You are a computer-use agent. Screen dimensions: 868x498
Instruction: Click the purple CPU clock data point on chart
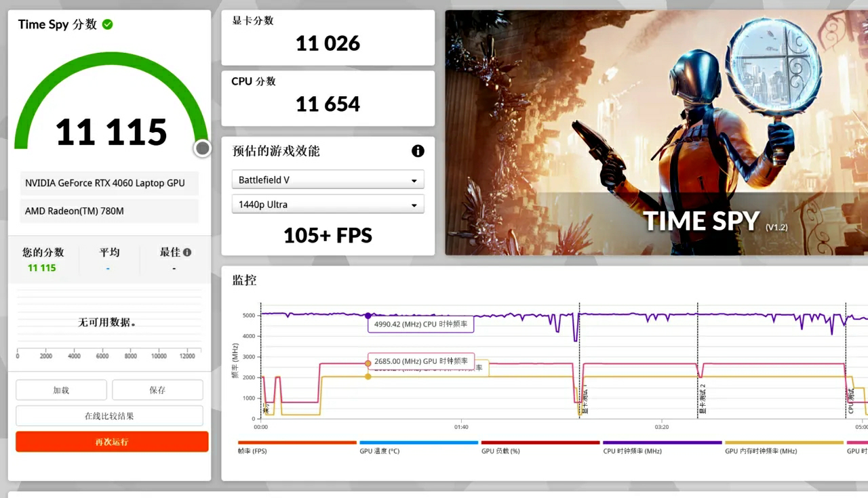(368, 316)
